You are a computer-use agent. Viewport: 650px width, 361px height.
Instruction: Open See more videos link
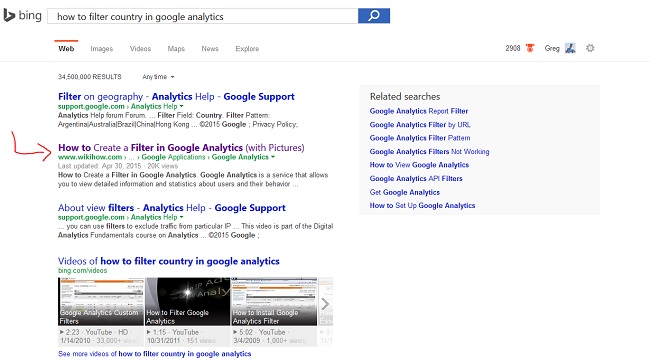[155, 354]
